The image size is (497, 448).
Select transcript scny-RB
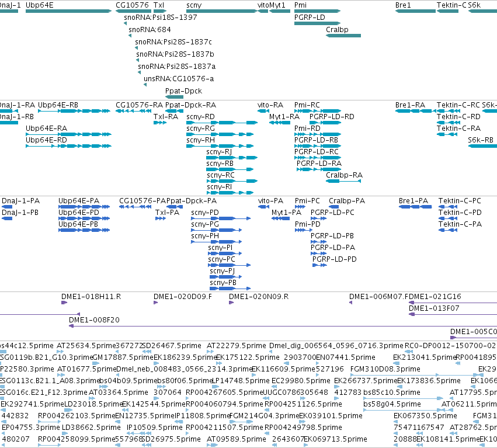(x=230, y=169)
